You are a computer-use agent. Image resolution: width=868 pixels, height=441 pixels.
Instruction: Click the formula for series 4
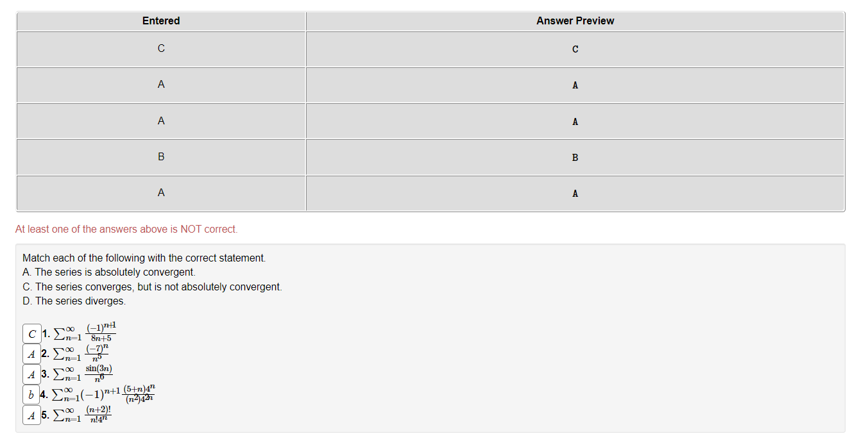[x=99, y=393]
